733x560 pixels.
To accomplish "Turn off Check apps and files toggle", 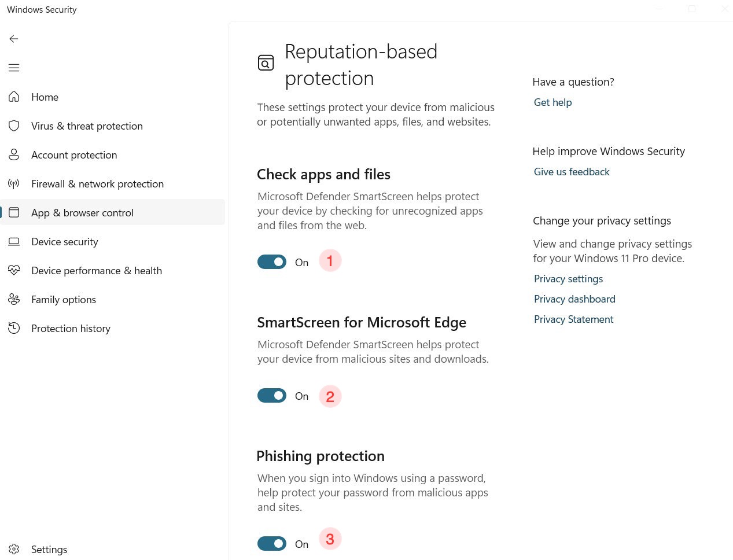I will (x=272, y=262).
